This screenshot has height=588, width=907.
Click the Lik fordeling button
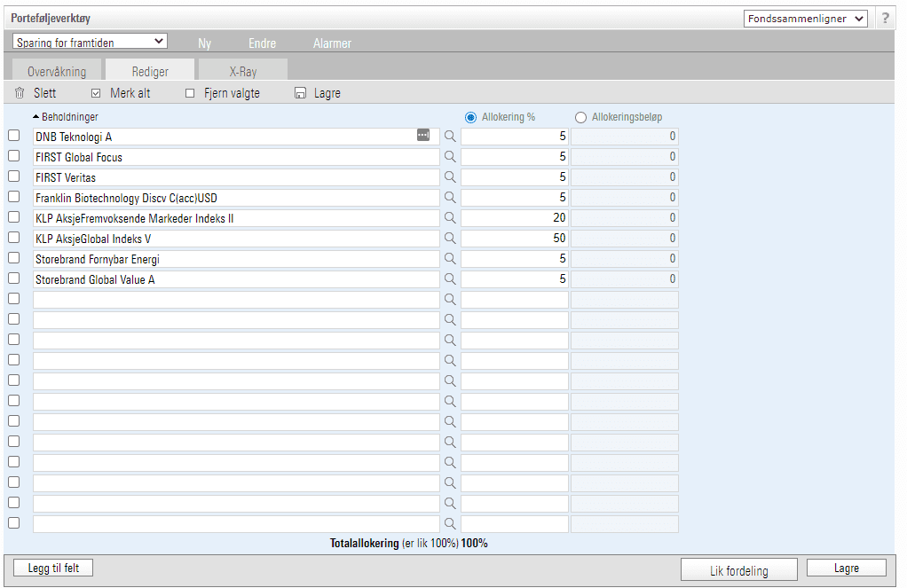click(x=738, y=569)
